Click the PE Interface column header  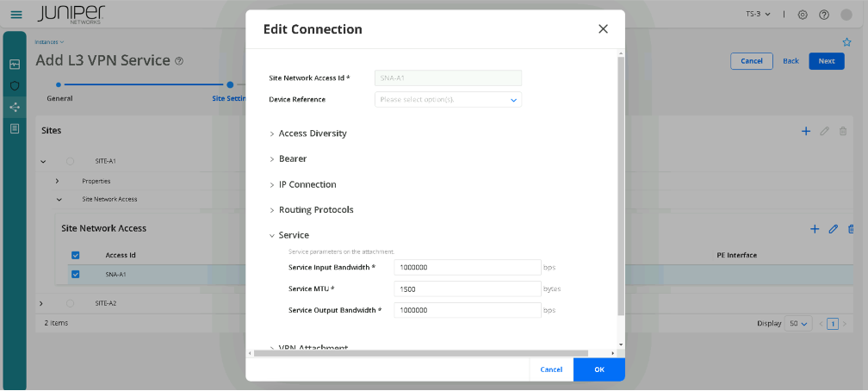[735, 255]
